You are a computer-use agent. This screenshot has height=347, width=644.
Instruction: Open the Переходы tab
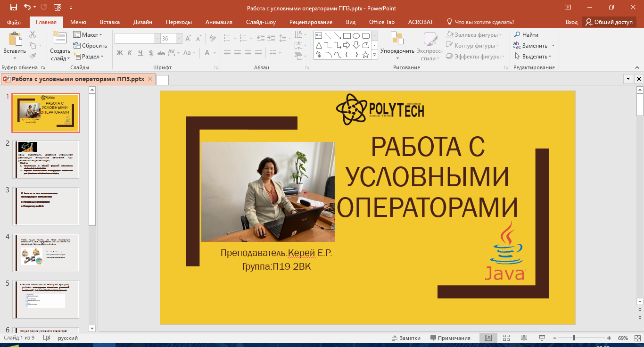179,22
